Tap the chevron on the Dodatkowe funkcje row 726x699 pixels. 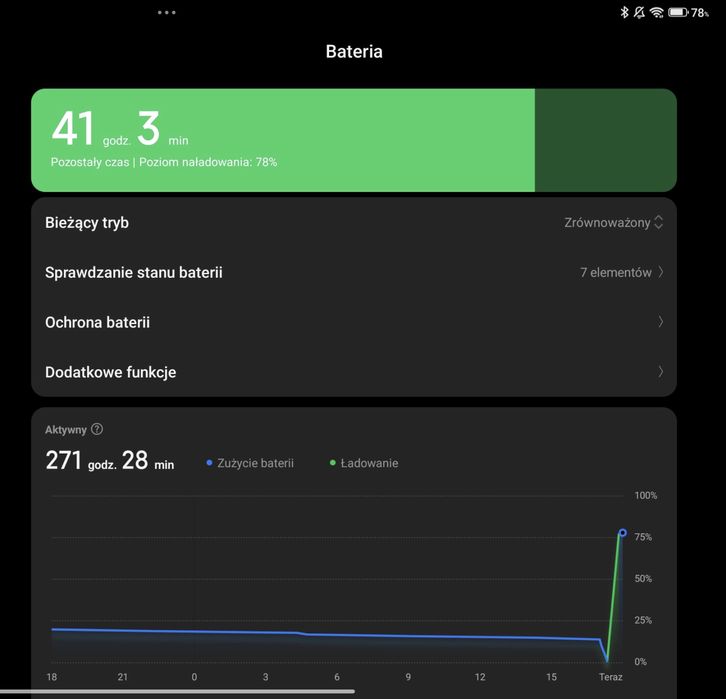coord(661,371)
